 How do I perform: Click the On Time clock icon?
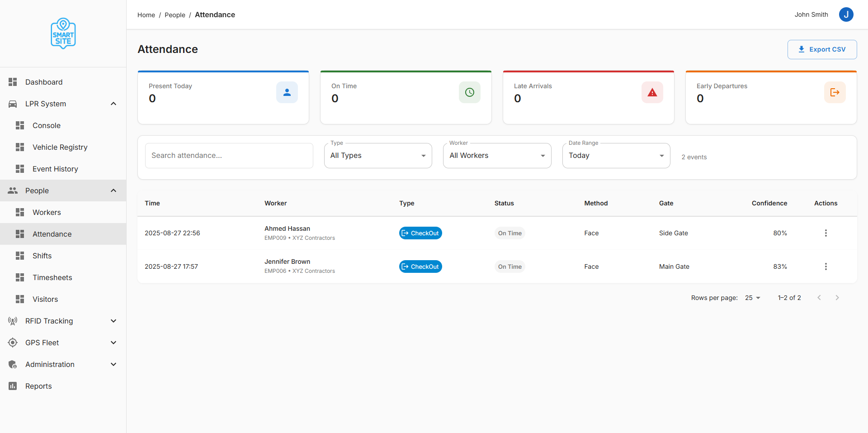tap(470, 92)
